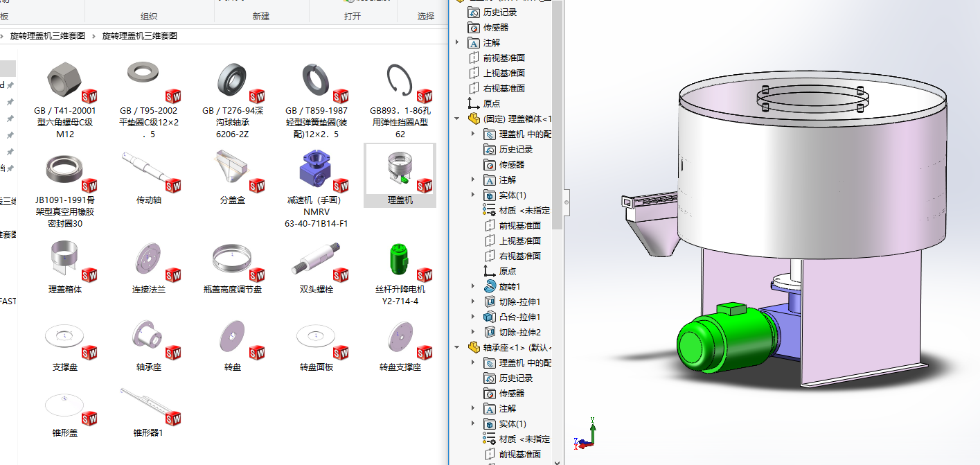The height and width of the screenshot is (465, 980).
Task: Click the 切除-拉伸2 cut-extrude icon
Action: click(x=490, y=331)
